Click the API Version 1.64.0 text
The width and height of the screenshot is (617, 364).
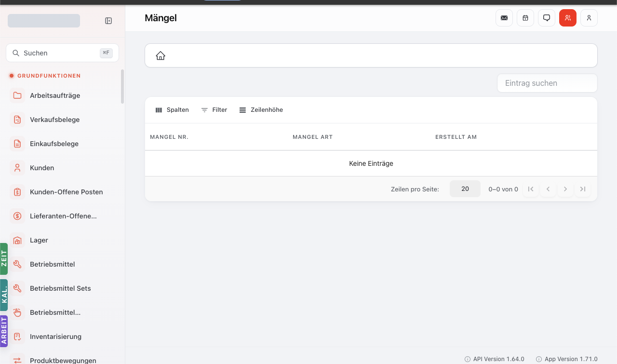(499, 359)
